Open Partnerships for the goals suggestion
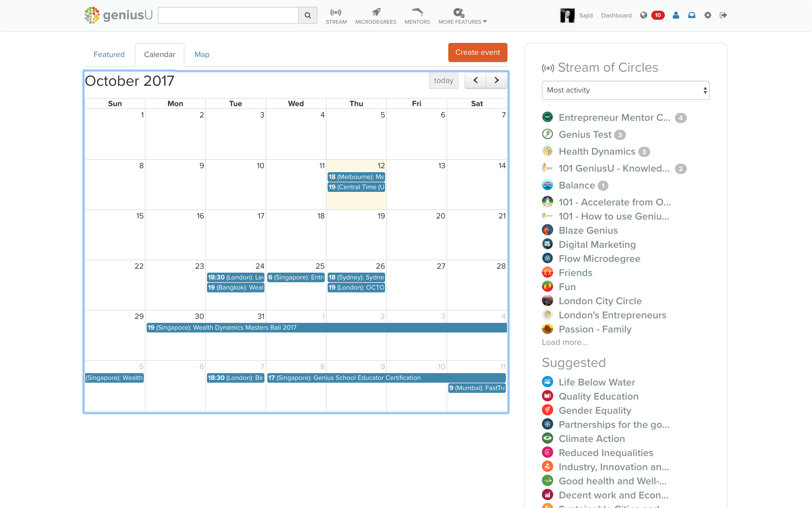Screen dimensions: 812x508 click(614, 425)
